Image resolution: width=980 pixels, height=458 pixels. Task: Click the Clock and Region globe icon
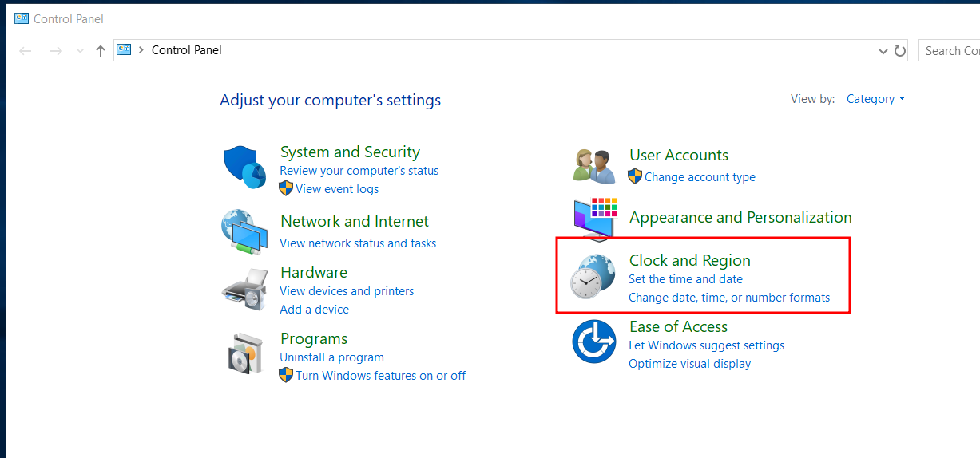point(593,277)
